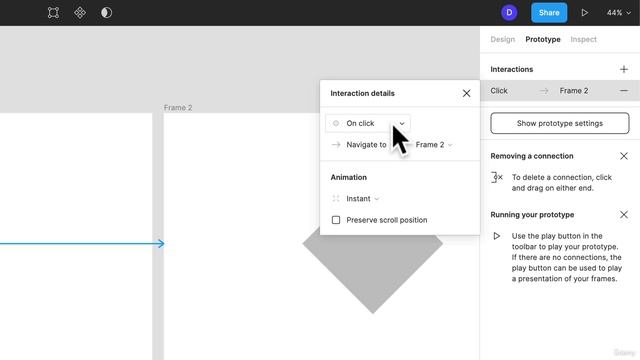This screenshot has height=360, width=640.
Task: Select the Frame 2 label on canvas
Action: [x=178, y=108]
